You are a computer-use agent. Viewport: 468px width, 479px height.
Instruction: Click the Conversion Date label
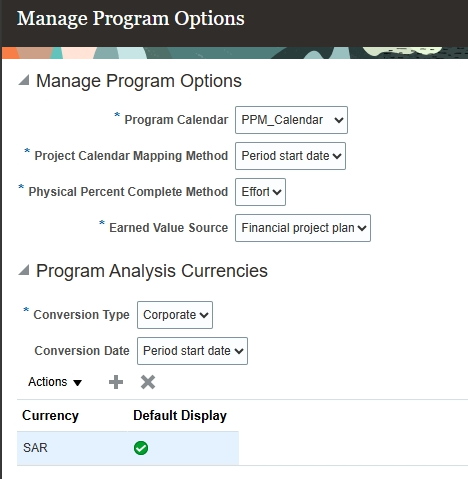click(x=82, y=351)
